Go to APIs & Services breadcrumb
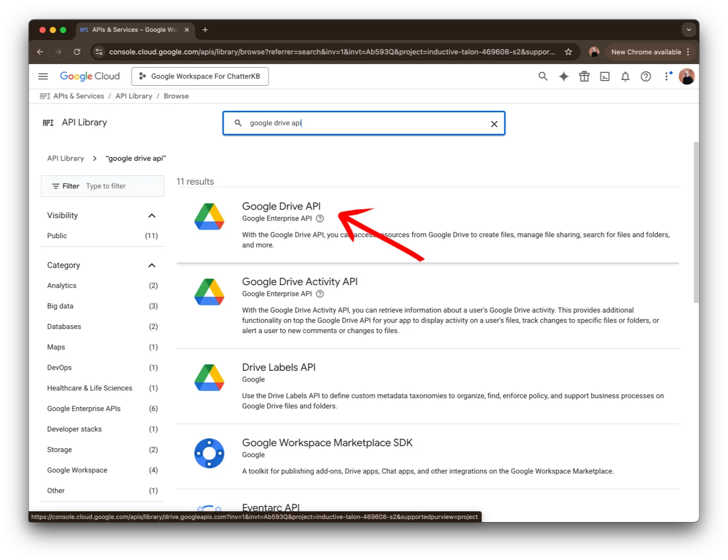The image size is (728, 560). [78, 96]
